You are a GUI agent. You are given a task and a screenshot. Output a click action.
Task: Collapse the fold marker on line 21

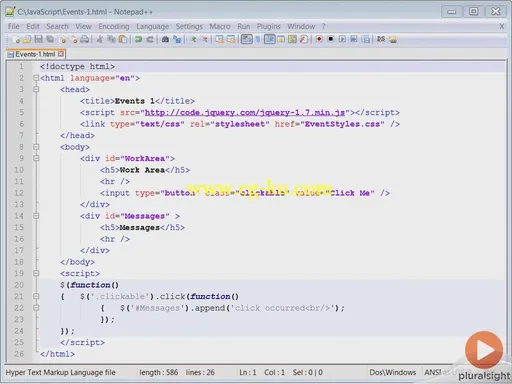click(x=36, y=296)
